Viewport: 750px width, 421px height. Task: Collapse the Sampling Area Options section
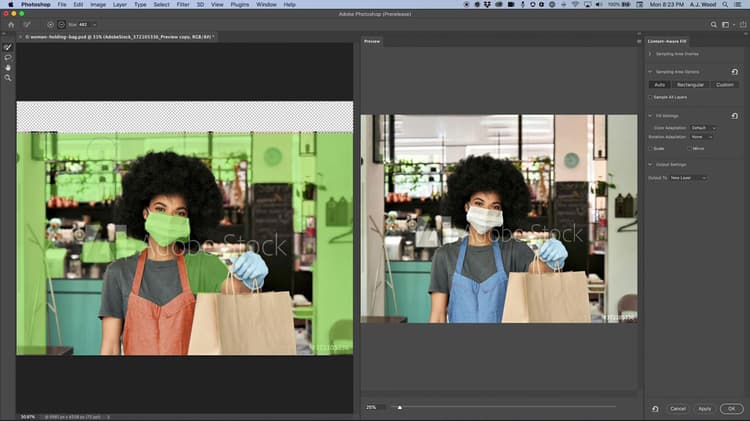pyautogui.click(x=650, y=72)
